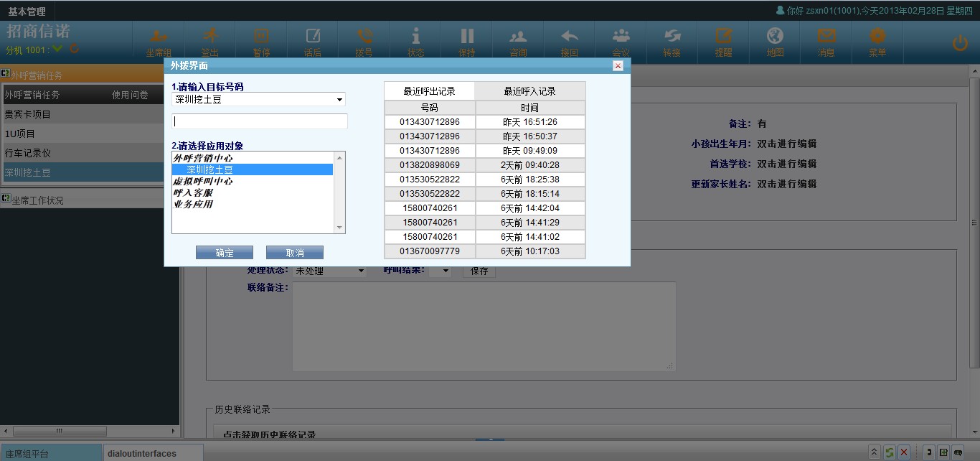Select the 最近呼出记录 tab
This screenshot has width=980, height=461.
429,91
